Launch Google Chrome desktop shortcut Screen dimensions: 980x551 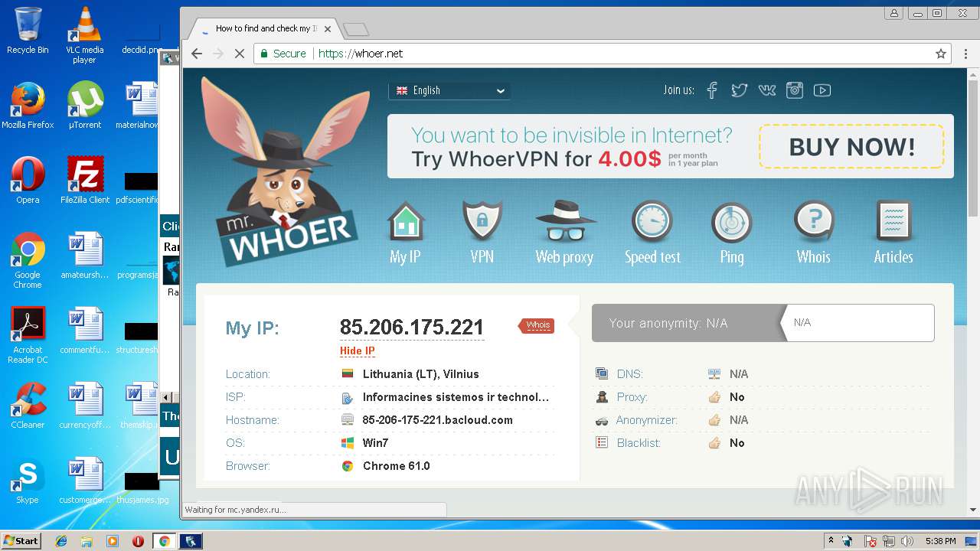pos(28,260)
